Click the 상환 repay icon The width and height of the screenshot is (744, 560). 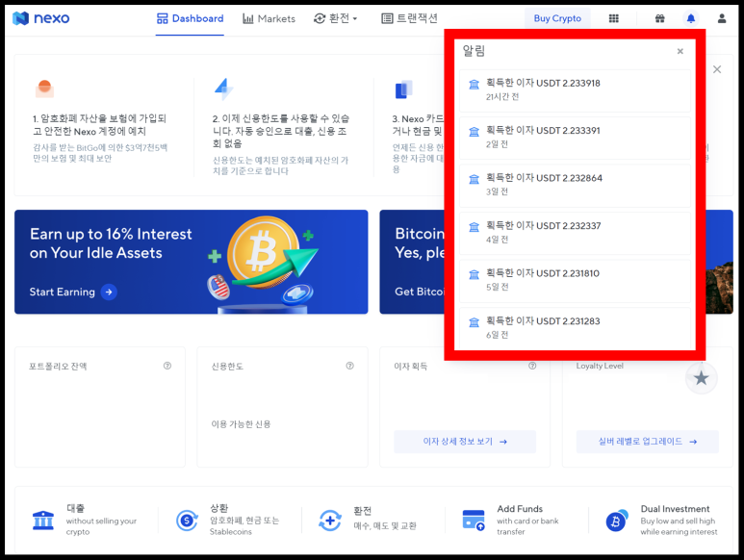(x=187, y=521)
